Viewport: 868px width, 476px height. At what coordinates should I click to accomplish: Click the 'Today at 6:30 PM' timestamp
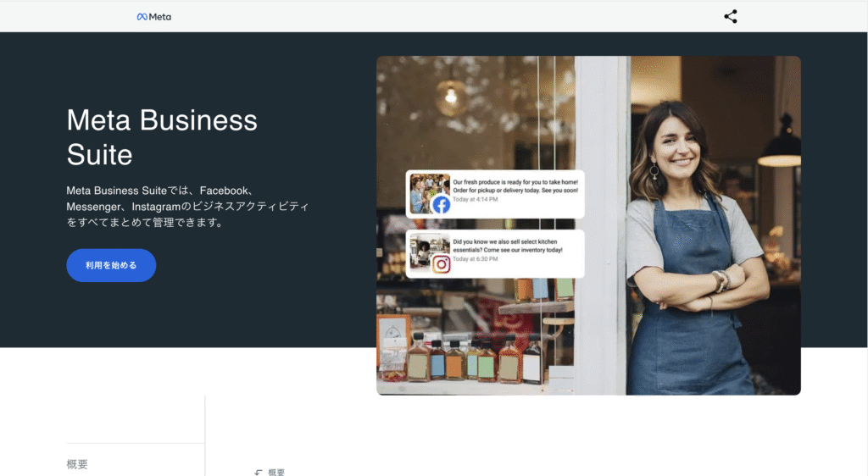tap(475, 259)
